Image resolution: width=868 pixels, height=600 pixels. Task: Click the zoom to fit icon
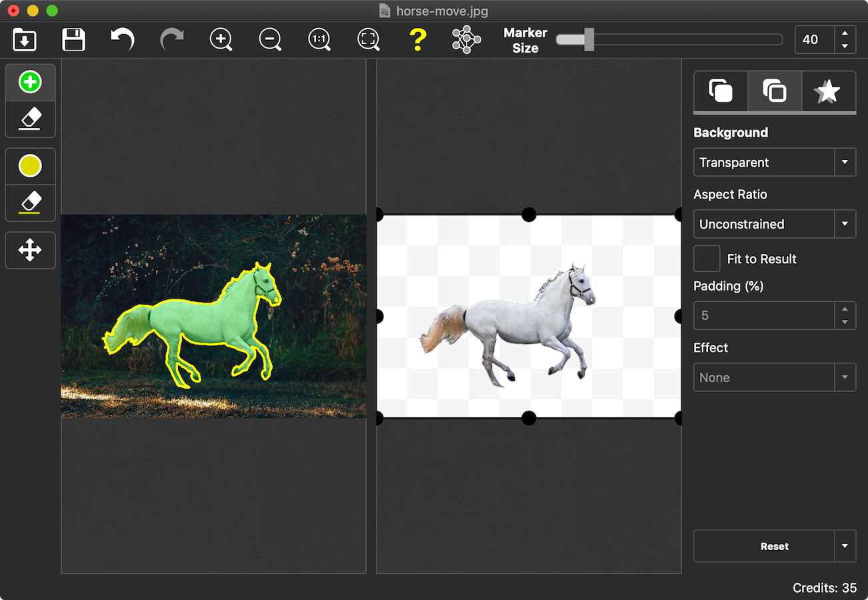(x=368, y=40)
